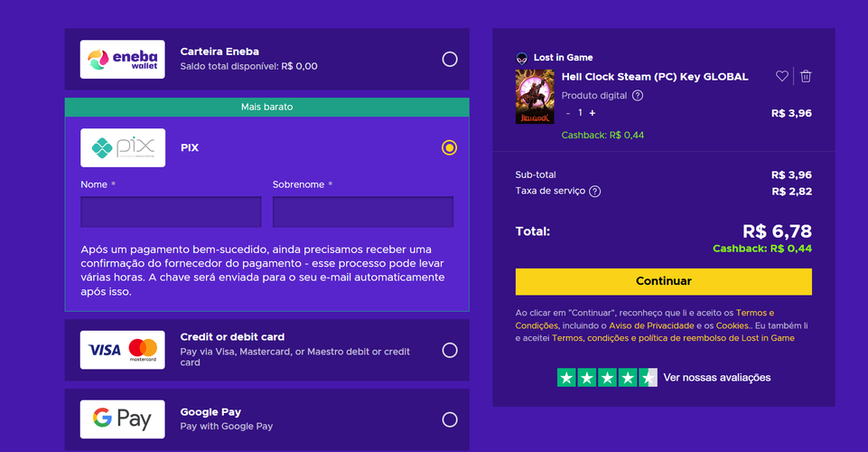Viewport: 868px width, 452px height.
Task: Click the Pay with Google Pay text
Action: tap(227, 427)
